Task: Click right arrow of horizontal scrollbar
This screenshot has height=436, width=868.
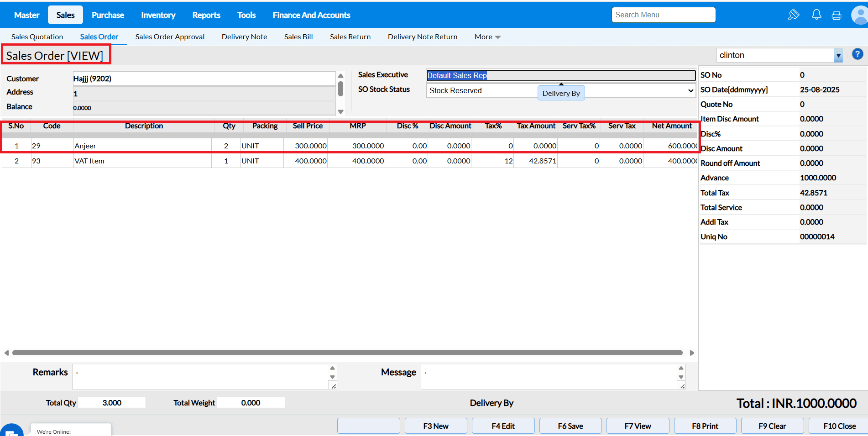Action: coord(692,353)
